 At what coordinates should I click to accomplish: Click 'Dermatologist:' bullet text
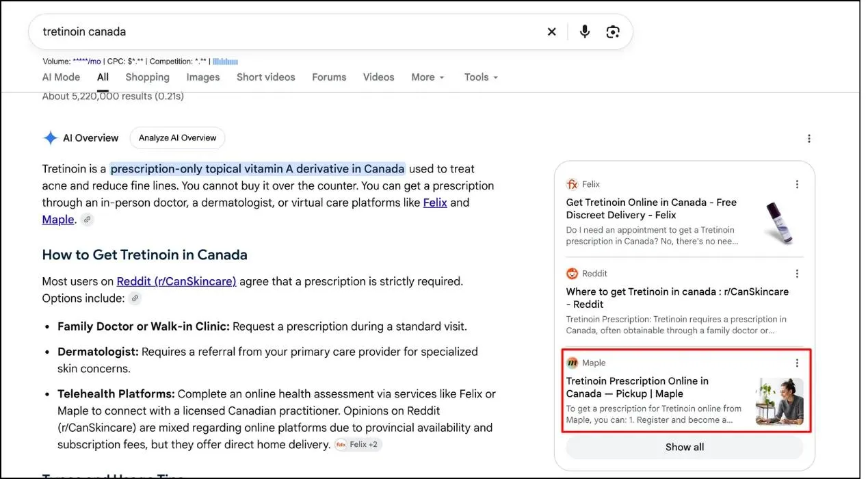[98, 352]
